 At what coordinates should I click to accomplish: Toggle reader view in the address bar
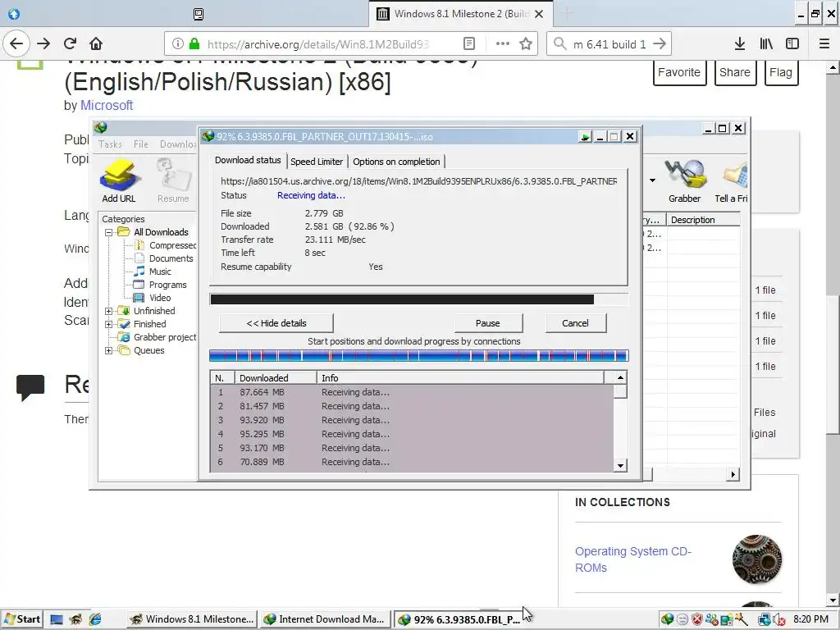pyautogui.click(x=468, y=44)
